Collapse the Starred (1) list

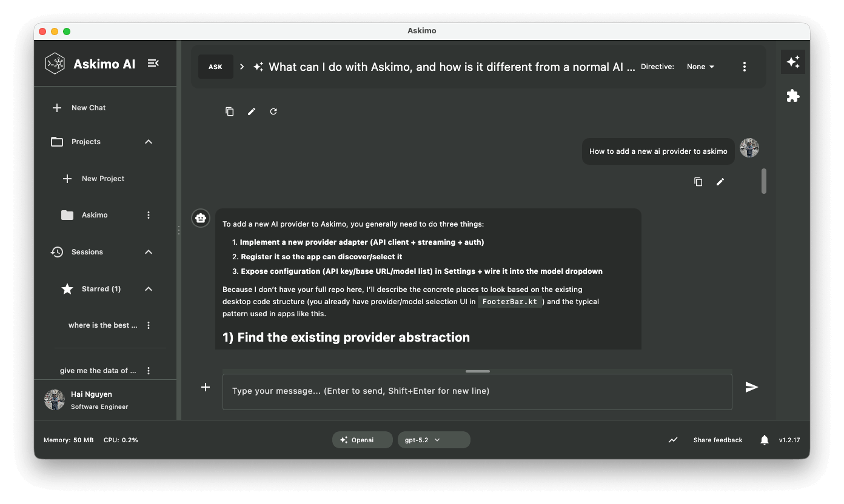point(149,289)
